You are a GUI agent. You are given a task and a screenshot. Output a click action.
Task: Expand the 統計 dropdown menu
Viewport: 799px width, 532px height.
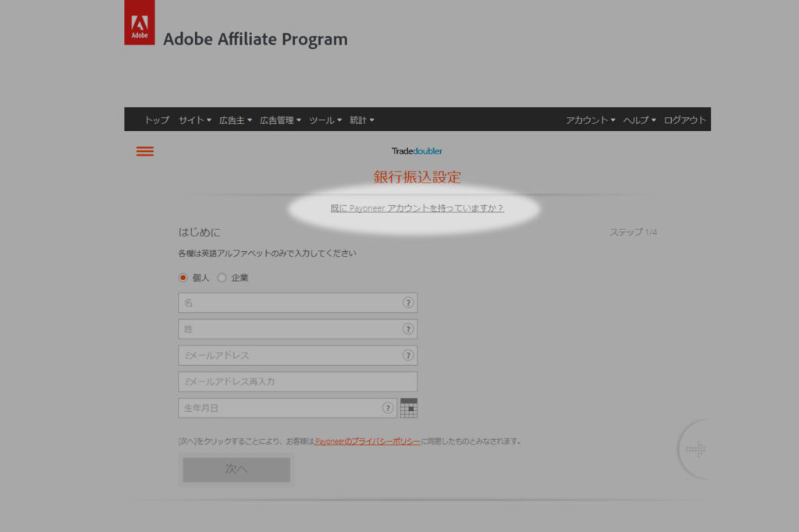(362, 120)
